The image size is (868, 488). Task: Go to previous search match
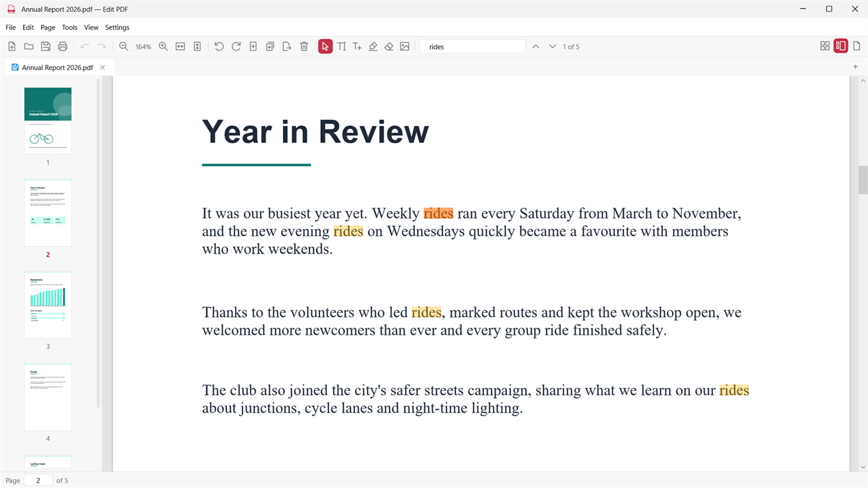535,47
